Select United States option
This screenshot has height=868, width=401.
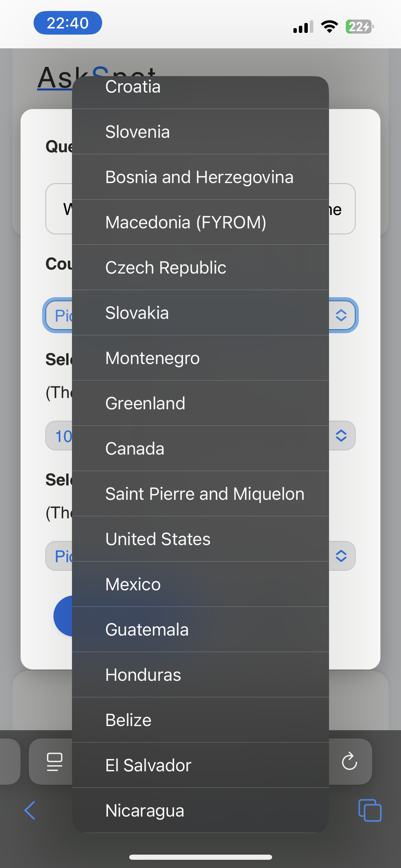click(x=200, y=539)
